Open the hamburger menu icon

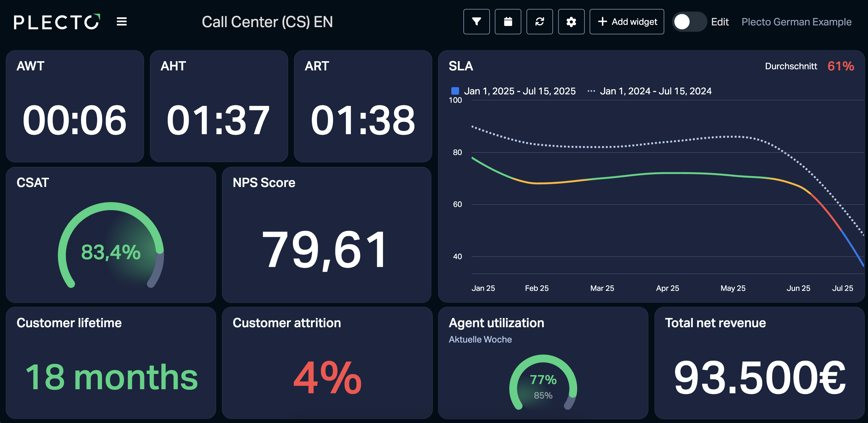(x=122, y=22)
